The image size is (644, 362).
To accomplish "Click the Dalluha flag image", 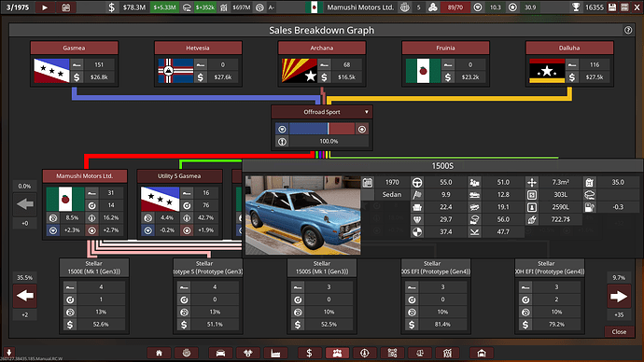I will pos(547,71).
